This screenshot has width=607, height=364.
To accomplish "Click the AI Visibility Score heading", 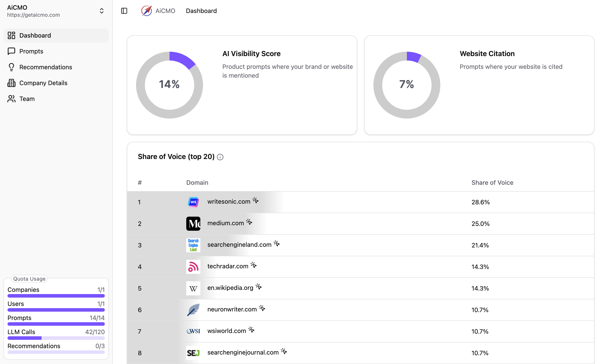I will [251, 54].
